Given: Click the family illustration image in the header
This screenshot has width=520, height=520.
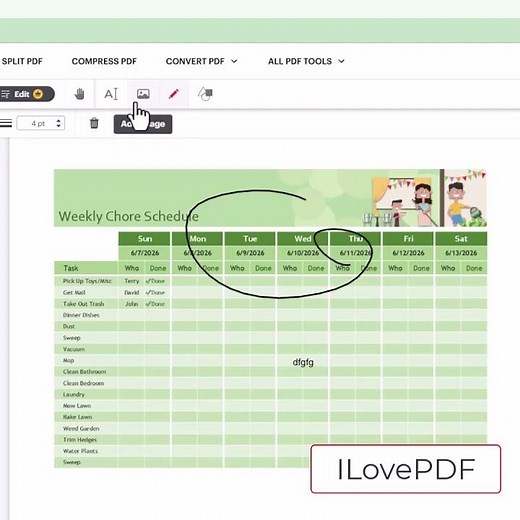Looking at the screenshot, I should pyautogui.click(x=425, y=198).
